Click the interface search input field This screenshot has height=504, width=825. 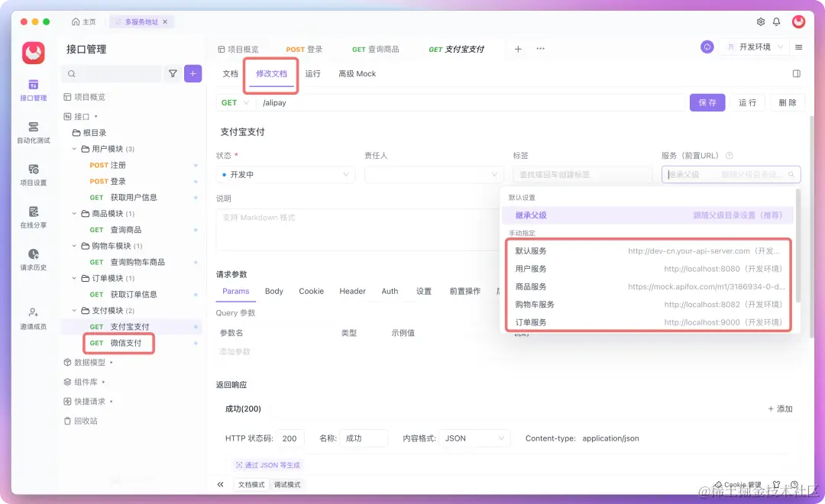click(x=112, y=73)
